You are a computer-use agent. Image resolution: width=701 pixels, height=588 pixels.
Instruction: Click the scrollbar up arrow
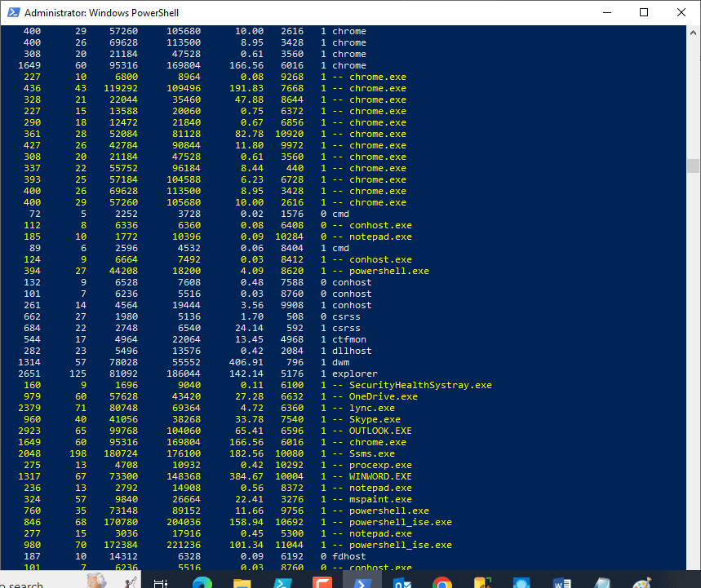click(x=693, y=32)
